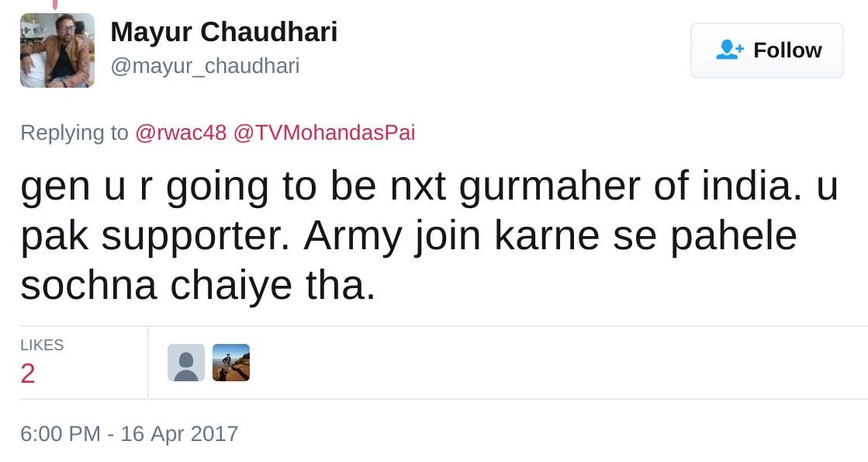The width and height of the screenshot is (868, 462).
Task: Open the display name "Mayur Chaudhari"
Action: coord(224,32)
